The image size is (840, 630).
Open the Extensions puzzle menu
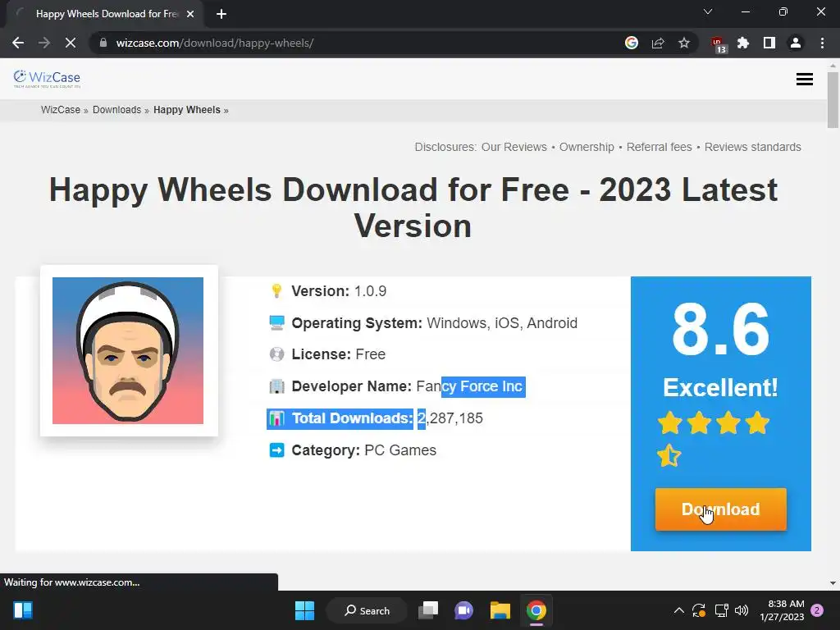[x=743, y=43]
